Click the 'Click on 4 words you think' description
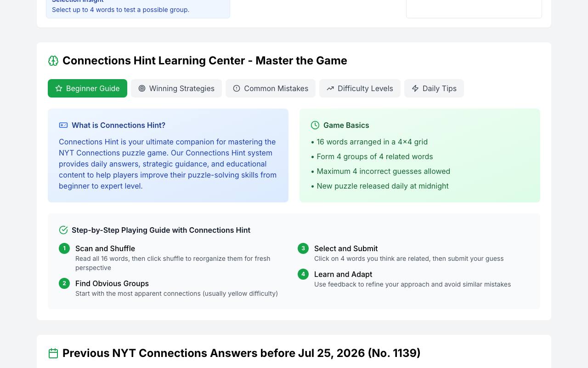 coord(409,259)
